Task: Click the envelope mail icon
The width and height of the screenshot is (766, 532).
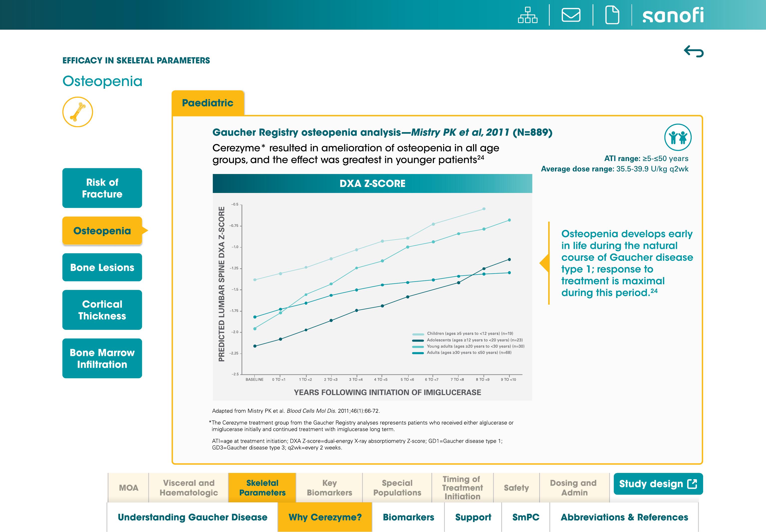Action: pos(571,15)
